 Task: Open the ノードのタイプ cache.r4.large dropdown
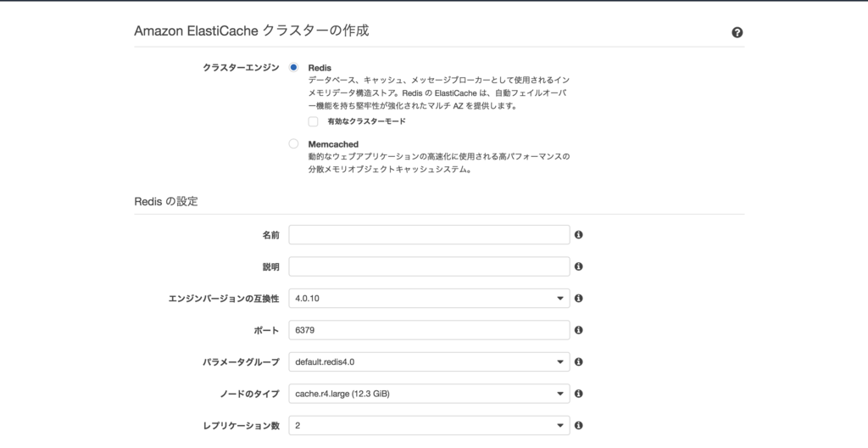coord(429,394)
